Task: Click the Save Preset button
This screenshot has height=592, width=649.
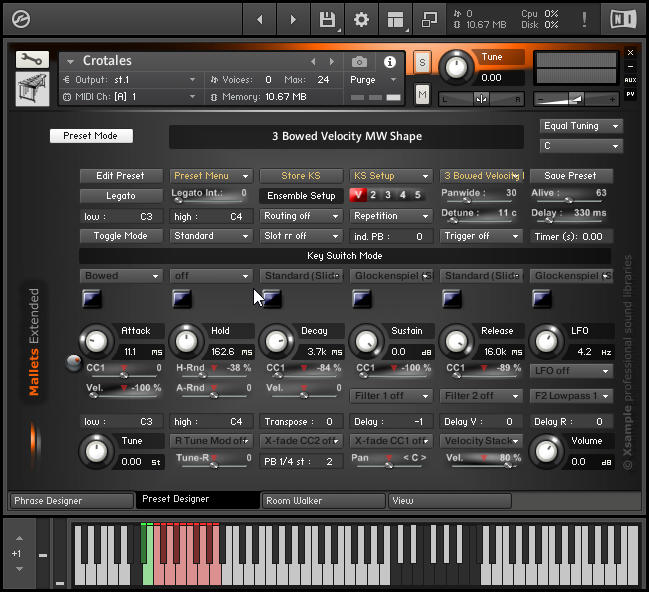Action: tap(571, 176)
